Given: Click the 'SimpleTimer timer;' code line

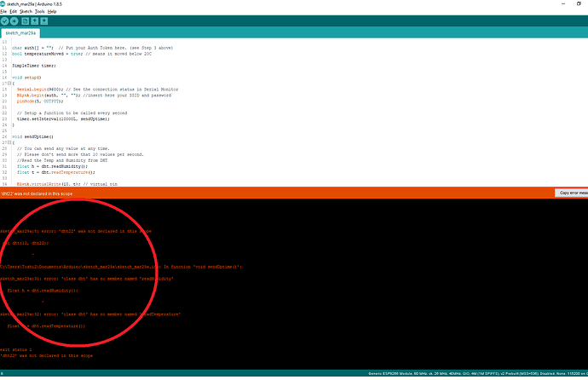Looking at the screenshot, I should [x=34, y=66].
